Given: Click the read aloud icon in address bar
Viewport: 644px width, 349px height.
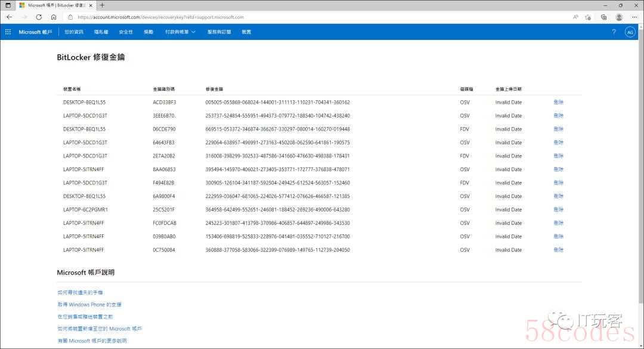Looking at the screenshot, I should pyautogui.click(x=575, y=17).
